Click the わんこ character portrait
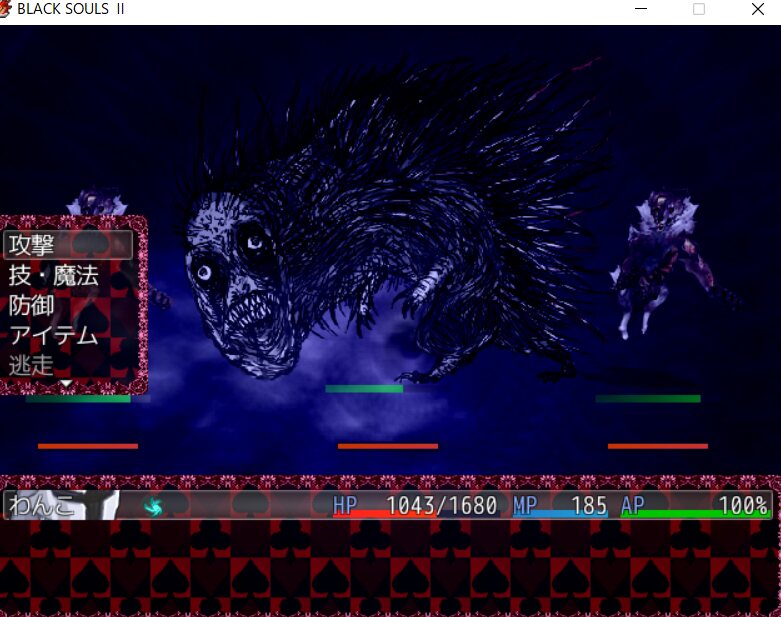 click(x=100, y=505)
